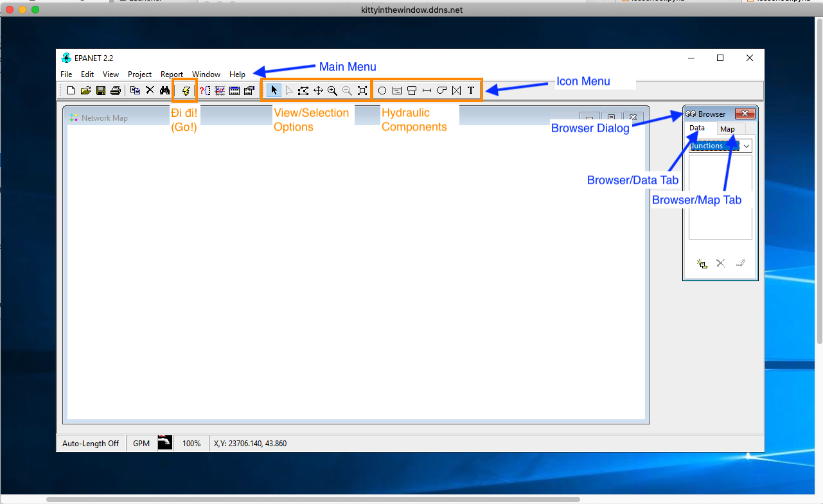Image resolution: width=823 pixels, height=504 pixels.
Task: Click the EPANET 2.2 title bar text
Action: pyautogui.click(x=94, y=58)
